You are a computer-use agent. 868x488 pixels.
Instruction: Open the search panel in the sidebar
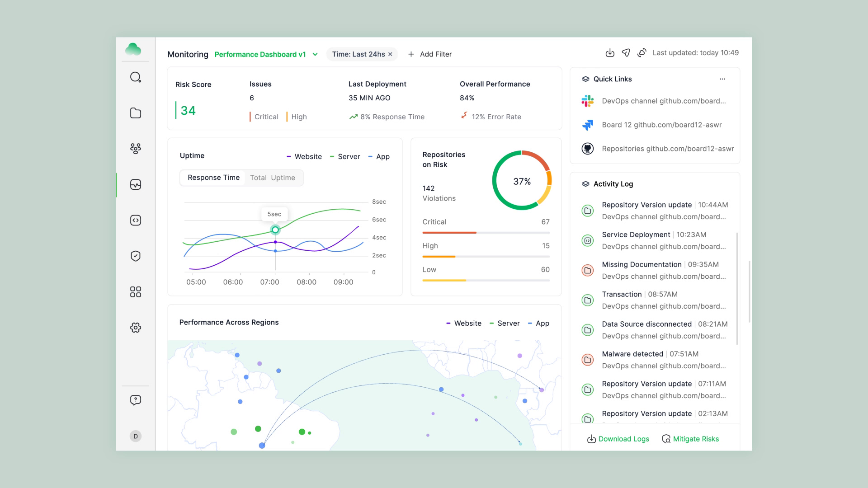click(x=135, y=77)
